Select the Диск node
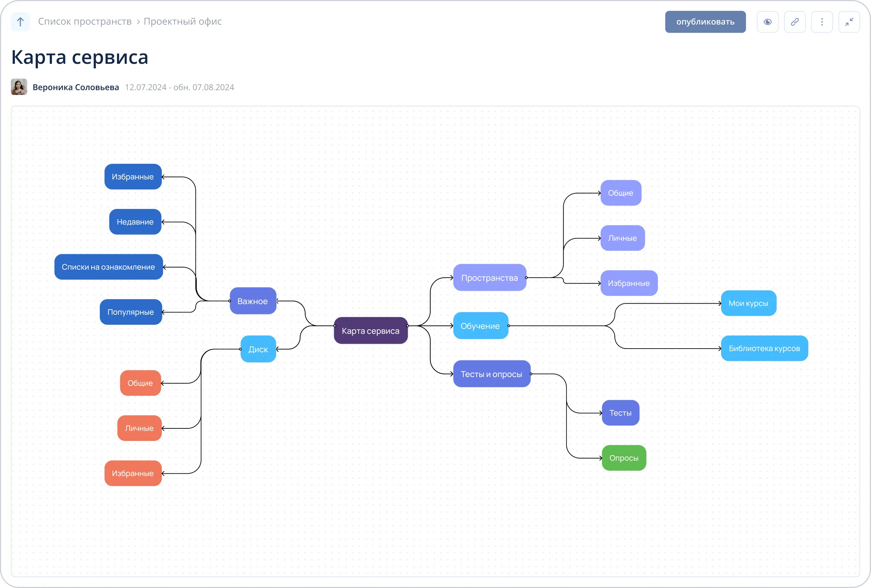Viewport: 871px width, 588px height. coord(258,349)
